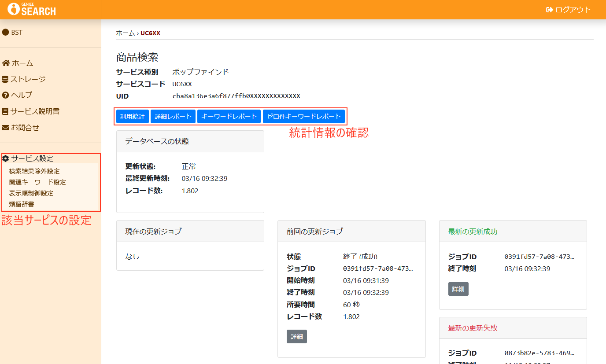Select the UID value cba8a136e3a6f877ffb0
606x364 pixels.
[x=236, y=96]
